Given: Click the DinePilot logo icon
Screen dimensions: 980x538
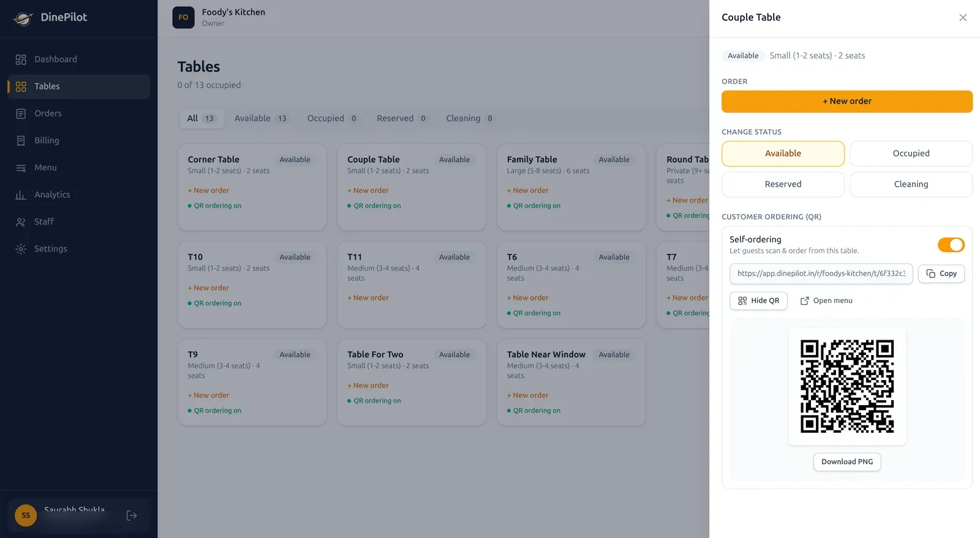Looking at the screenshot, I should point(23,18).
